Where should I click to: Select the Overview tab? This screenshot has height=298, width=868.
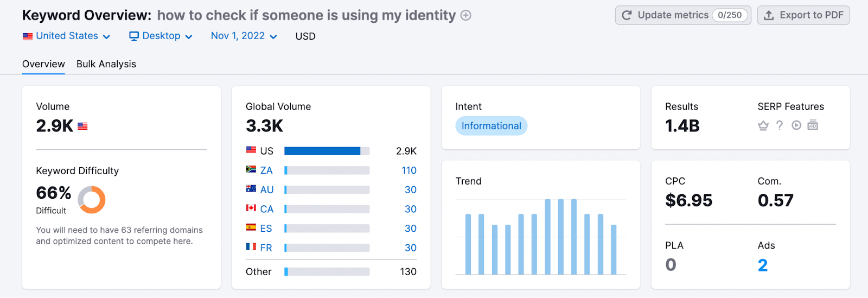coord(43,64)
